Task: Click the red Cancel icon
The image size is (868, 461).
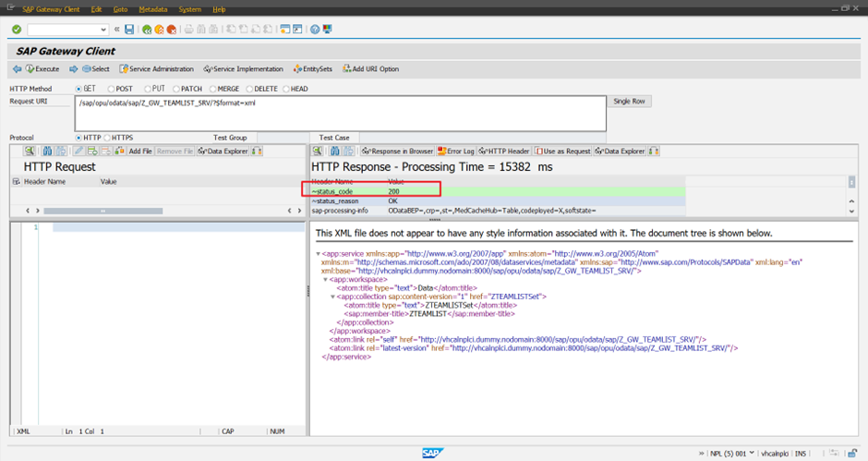Action: (172, 30)
